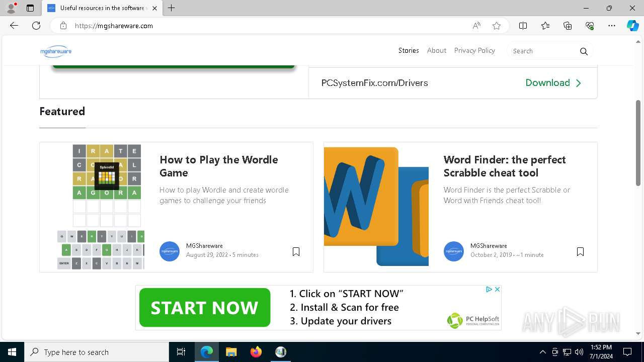Viewport: 644px width, 362px height.
Task: Open the AdChoices info icon
Action: [x=489, y=289]
